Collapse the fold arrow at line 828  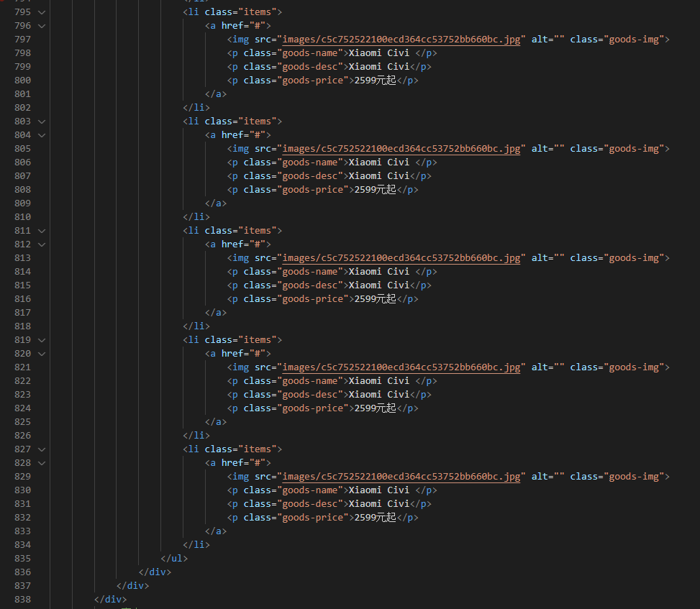[42, 463]
